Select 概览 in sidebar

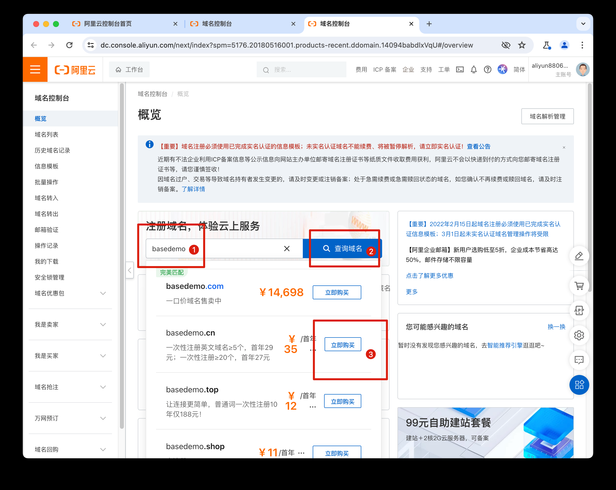point(71,119)
